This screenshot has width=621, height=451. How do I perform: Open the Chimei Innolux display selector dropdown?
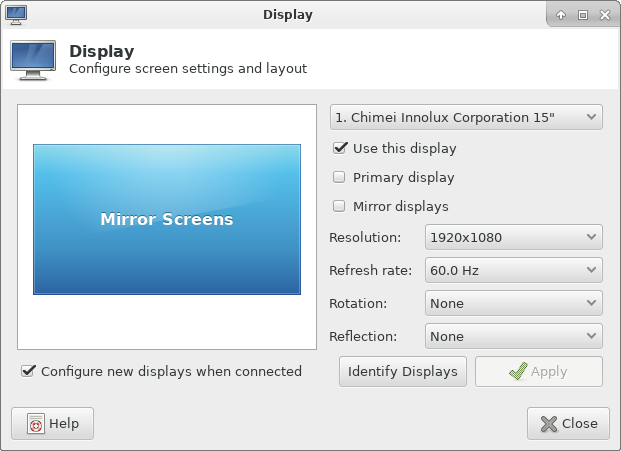pos(466,117)
